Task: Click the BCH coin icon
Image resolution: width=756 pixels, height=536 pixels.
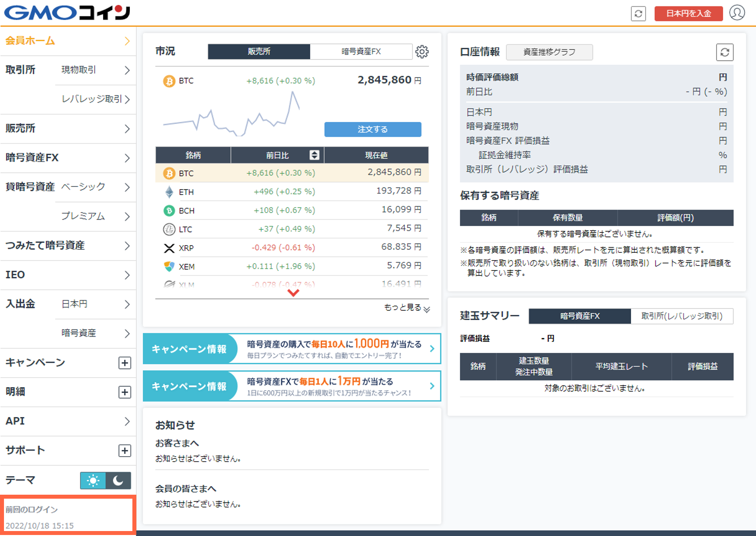Action: pyautogui.click(x=169, y=211)
